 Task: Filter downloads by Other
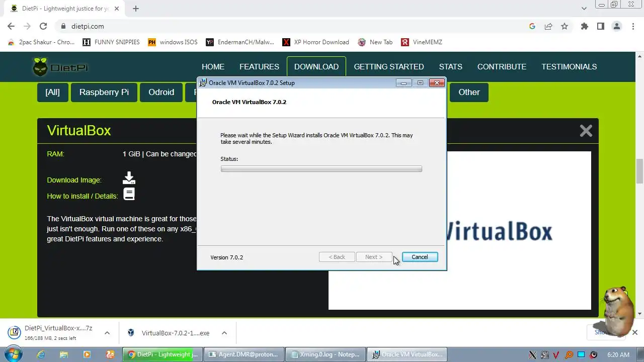pos(469,93)
